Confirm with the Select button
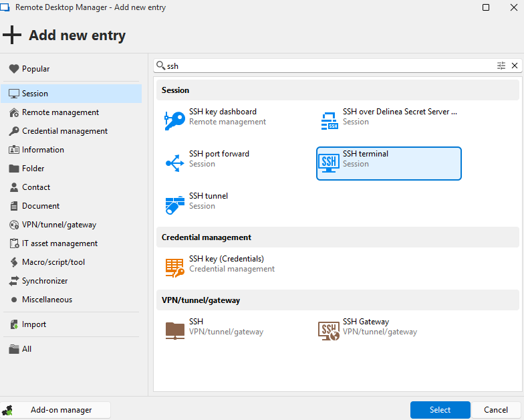This screenshot has width=524, height=420. click(440, 409)
